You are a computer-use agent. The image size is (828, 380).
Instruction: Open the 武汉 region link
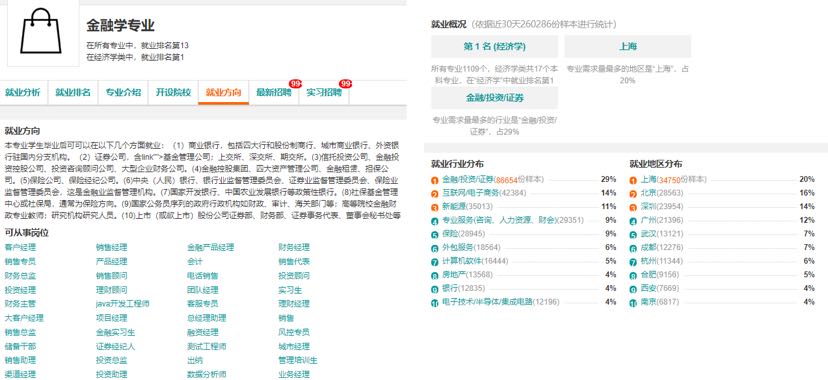pyautogui.click(x=648, y=234)
